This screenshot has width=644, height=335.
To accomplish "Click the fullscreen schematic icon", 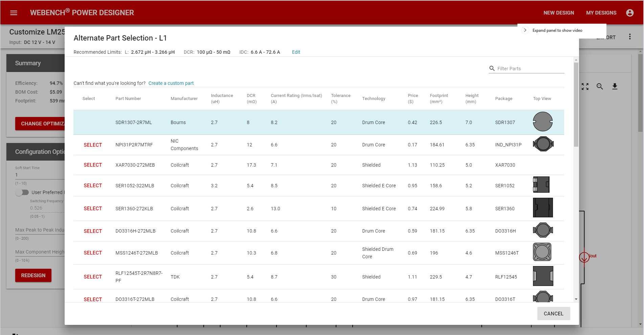I will [585, 87].
